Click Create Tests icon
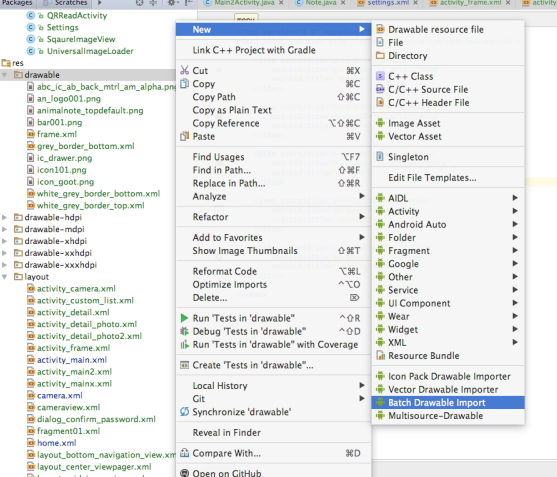The width and height of the screenshot is (557, 477). tap(184, 365)
